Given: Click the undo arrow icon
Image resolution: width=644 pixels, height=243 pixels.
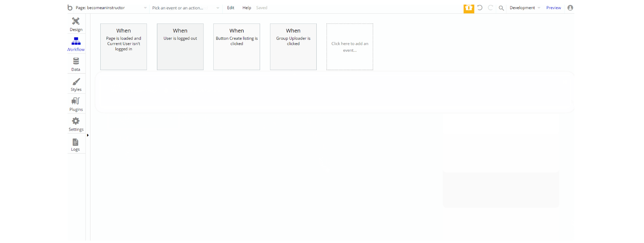Looking at the screenshot, I should [x=480, y=8].
